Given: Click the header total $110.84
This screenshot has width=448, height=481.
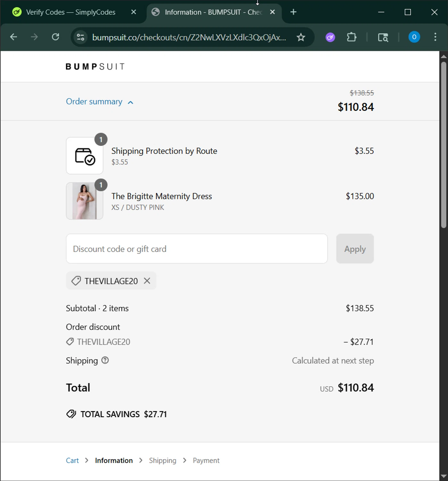Looking at the screenshot, I should pyautogui.click(x=356, y=107).
